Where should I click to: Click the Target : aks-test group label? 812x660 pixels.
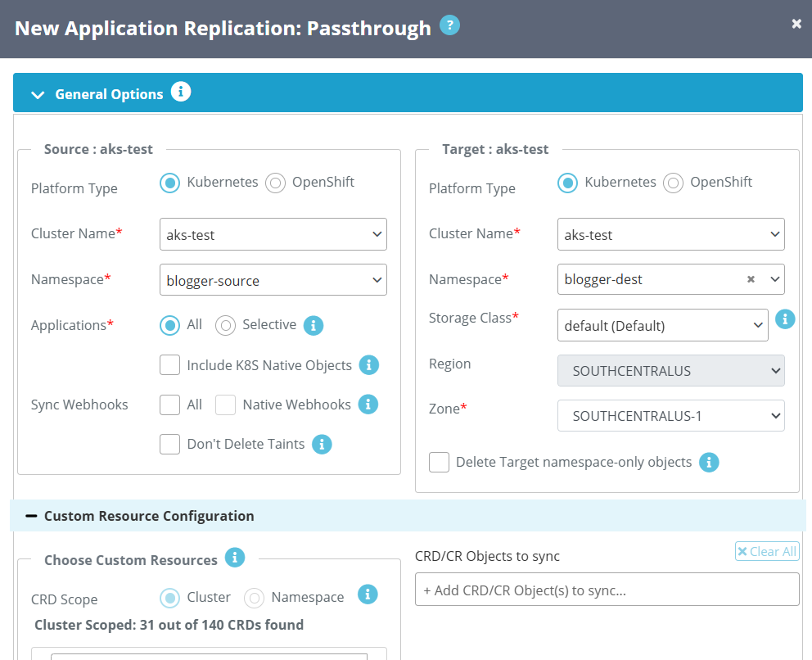(x=495, y=149)
